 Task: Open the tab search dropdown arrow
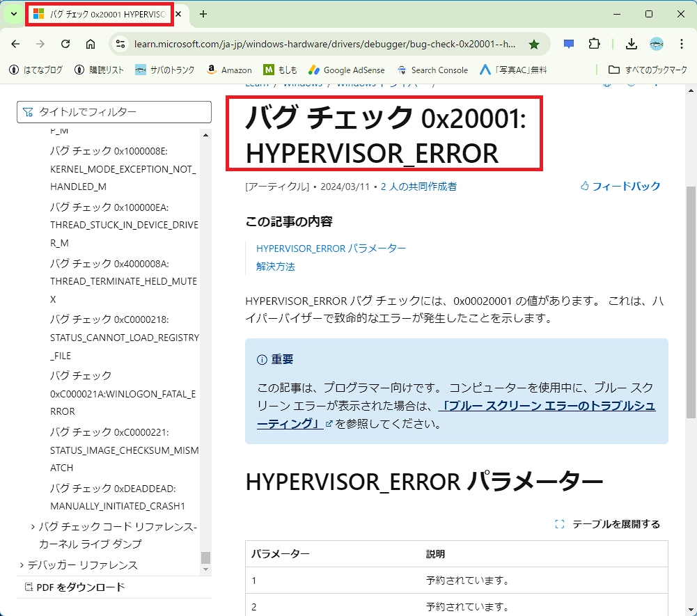pos(14,14)
